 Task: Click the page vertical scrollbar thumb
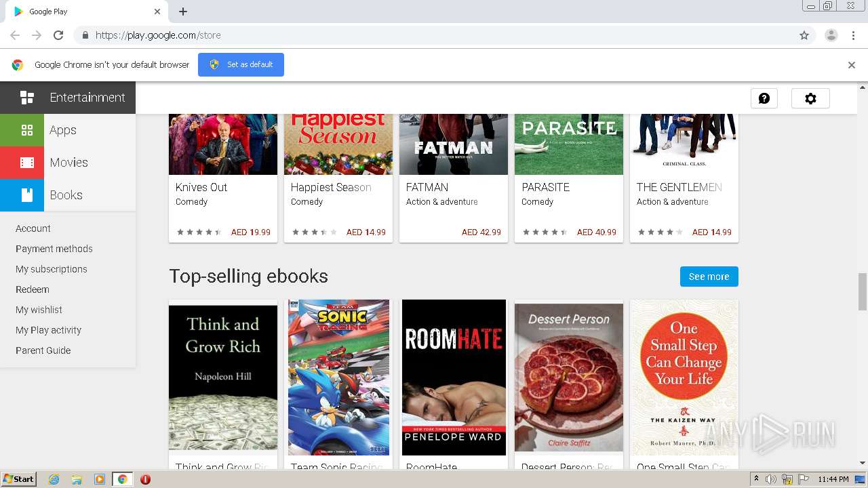pyautogui.click(x=863, y=290)
